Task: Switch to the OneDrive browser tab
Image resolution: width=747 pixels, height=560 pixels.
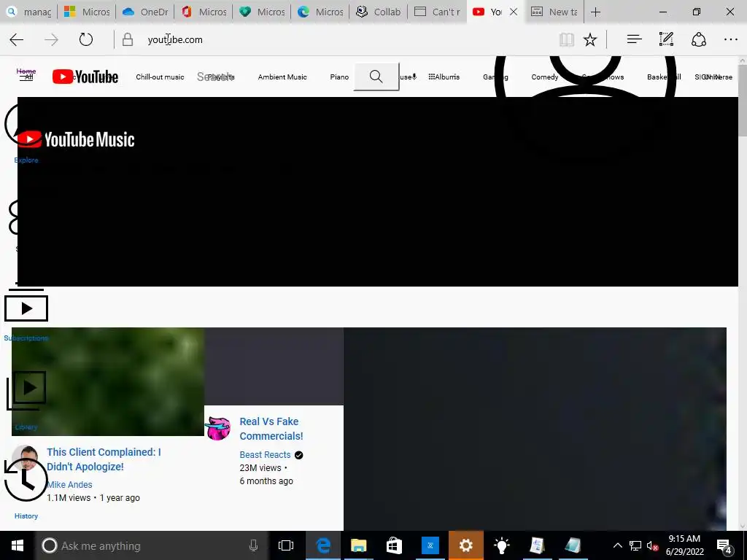Action: (x=145, y=12)
